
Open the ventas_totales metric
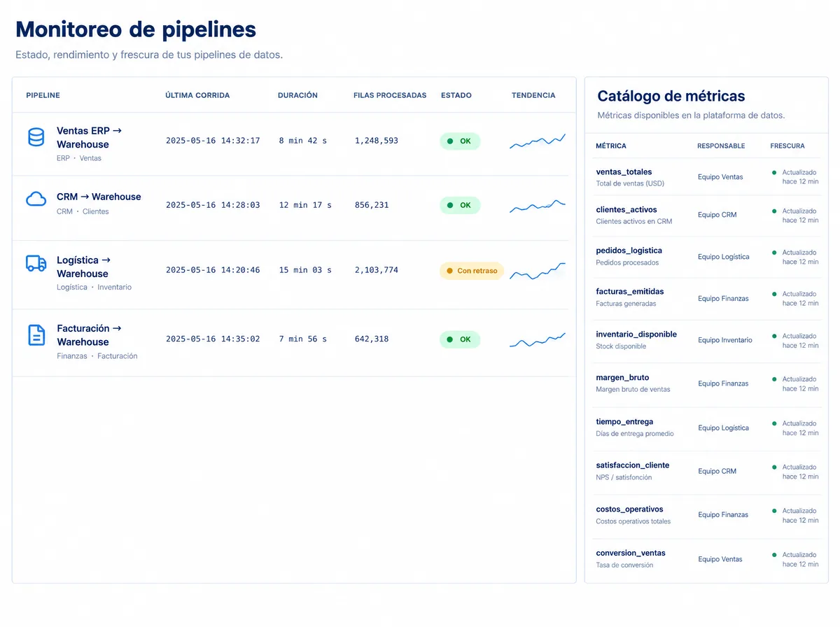(624, 171)
